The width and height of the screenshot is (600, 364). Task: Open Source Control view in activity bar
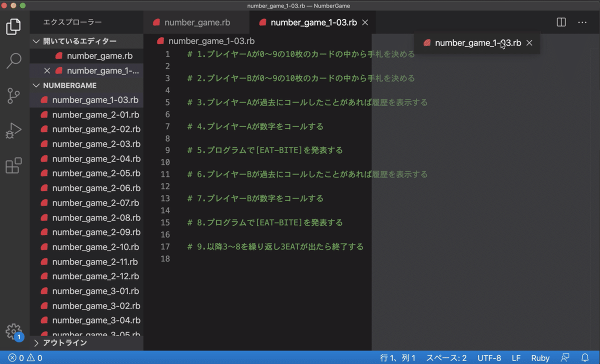click(x=14, y=95)
